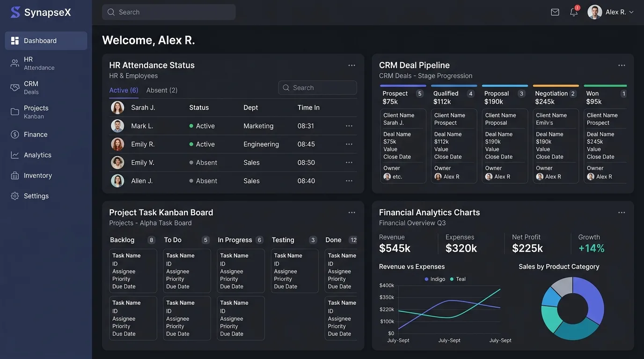Open first Backlog task card
The height and width of the screenshot is (359, 644).
tap(133, 271)
